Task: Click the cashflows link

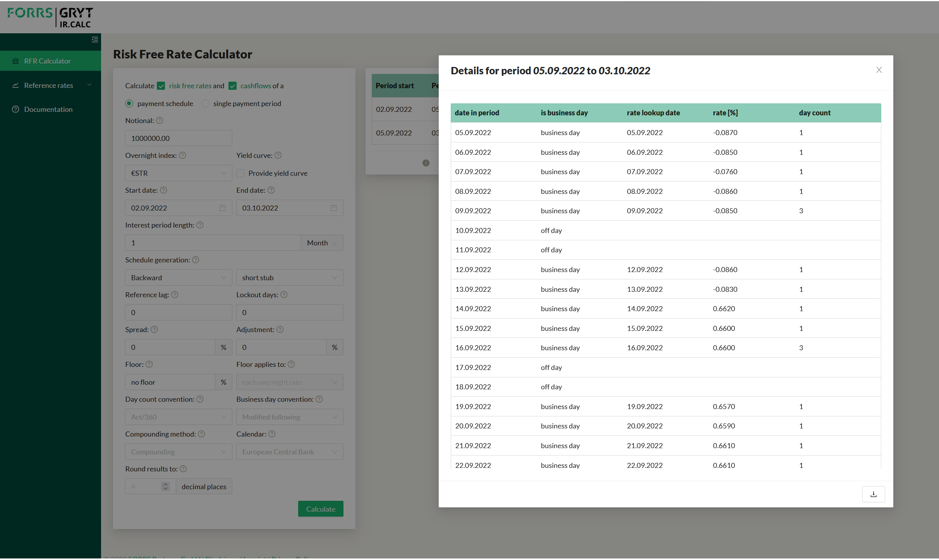Action: pyautogui.click(x=256, y=86)
